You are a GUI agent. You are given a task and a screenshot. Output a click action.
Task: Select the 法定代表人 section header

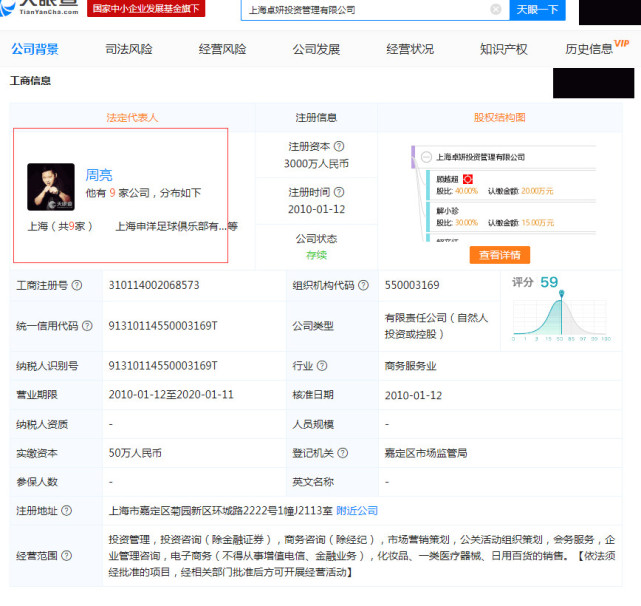pyautogui.click(x=132, y=118)
